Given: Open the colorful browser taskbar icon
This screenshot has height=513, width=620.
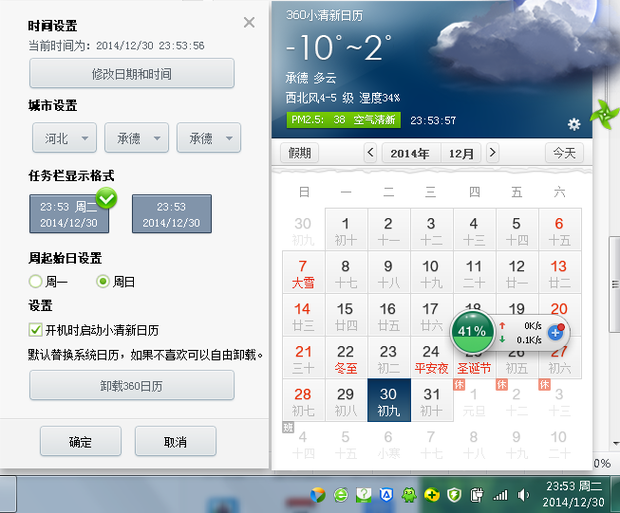Looking at the screenshot, I should point(318,494).
